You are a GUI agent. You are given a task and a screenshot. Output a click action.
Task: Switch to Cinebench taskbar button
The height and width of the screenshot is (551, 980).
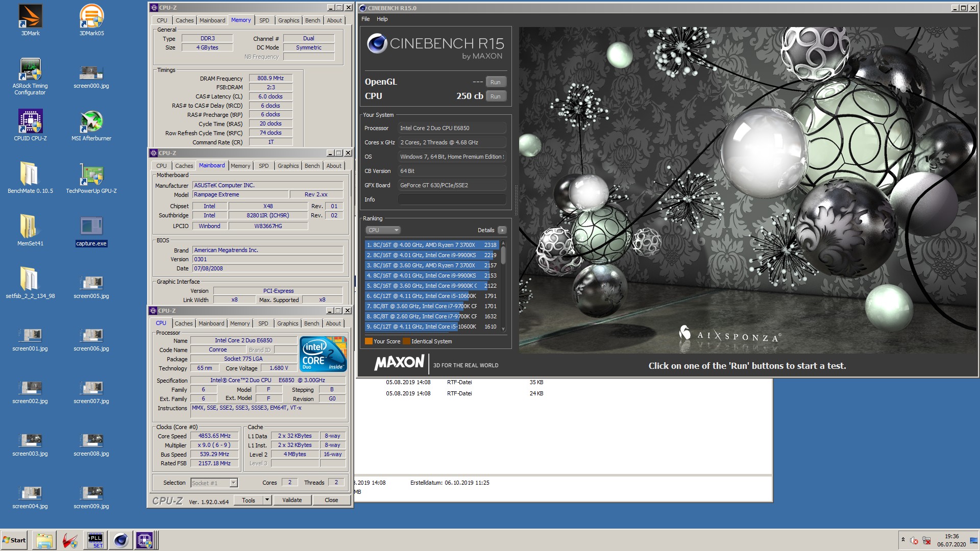click(121, 540)
